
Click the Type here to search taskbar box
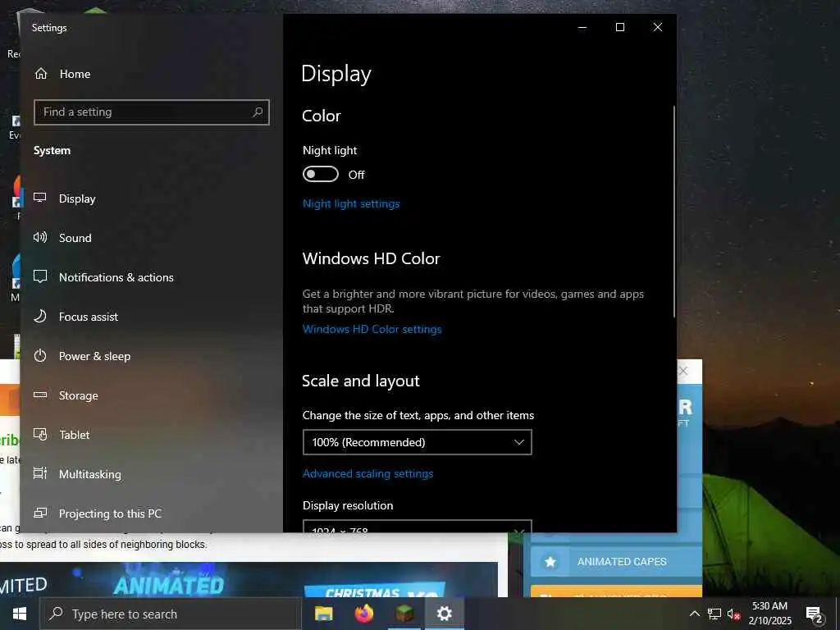pos(171,614)
